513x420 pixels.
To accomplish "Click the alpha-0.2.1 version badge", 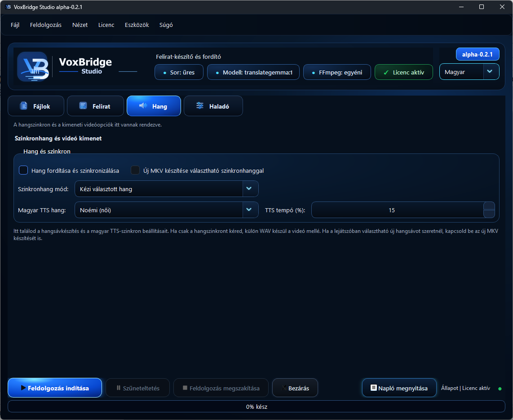I will tap(478, 54).
